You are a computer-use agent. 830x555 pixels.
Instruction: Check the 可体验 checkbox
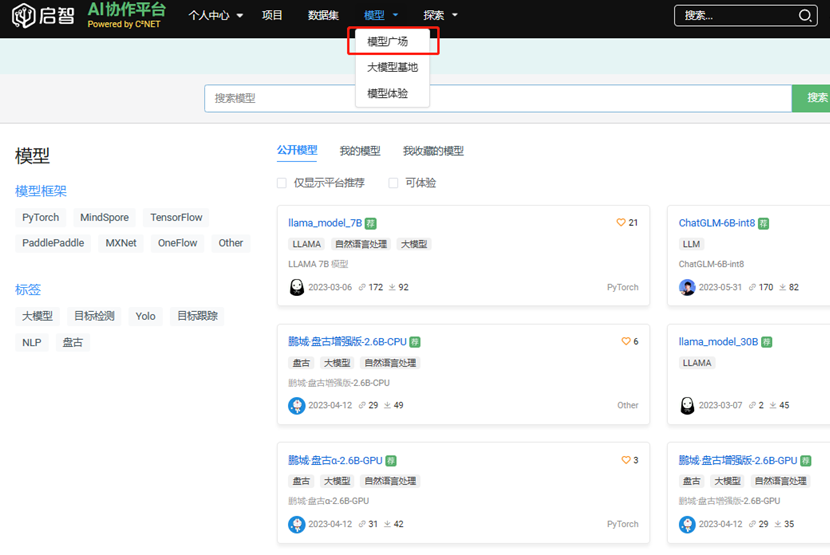coord(393,183)
